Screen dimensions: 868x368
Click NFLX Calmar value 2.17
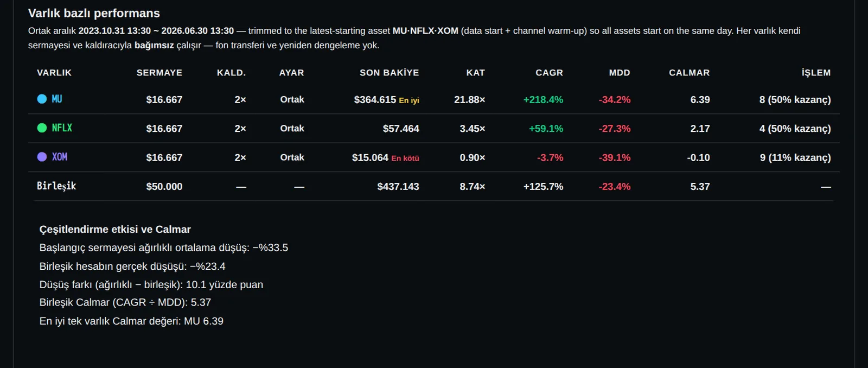click(700, 129)
